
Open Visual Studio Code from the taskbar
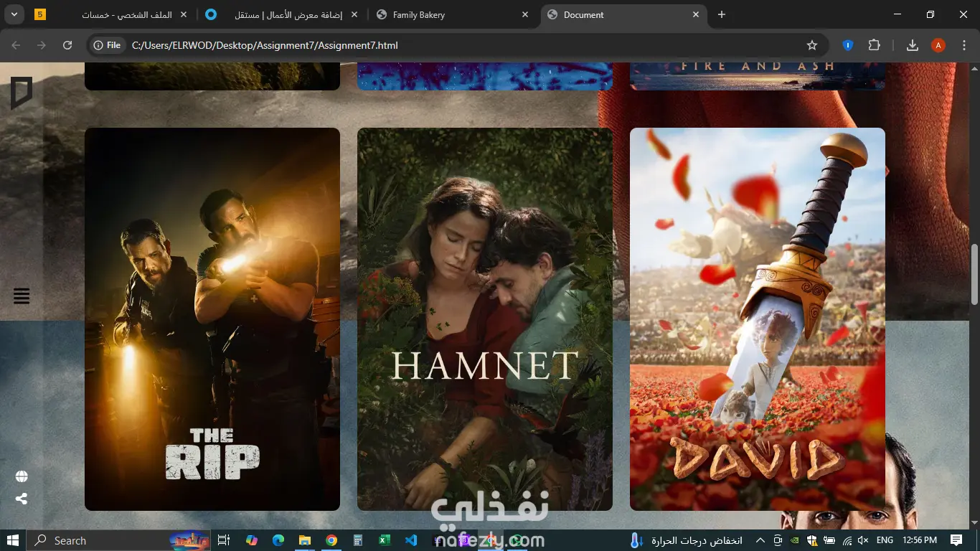[x=411, y=540]
